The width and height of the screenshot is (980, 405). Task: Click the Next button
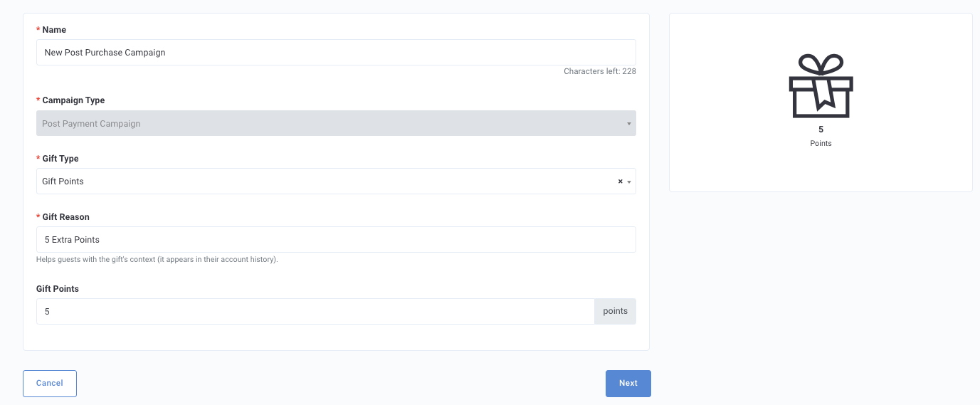(628, 383)
